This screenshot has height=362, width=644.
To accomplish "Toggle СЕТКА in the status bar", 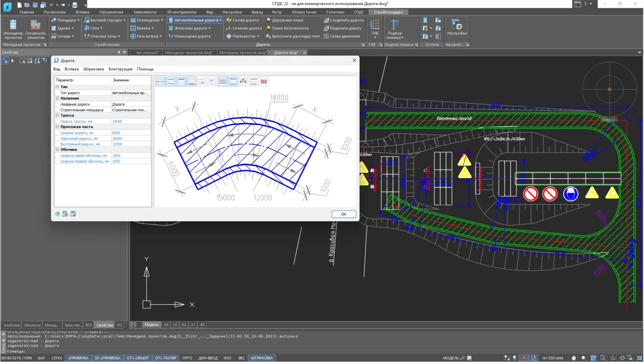I will (57, 358).
